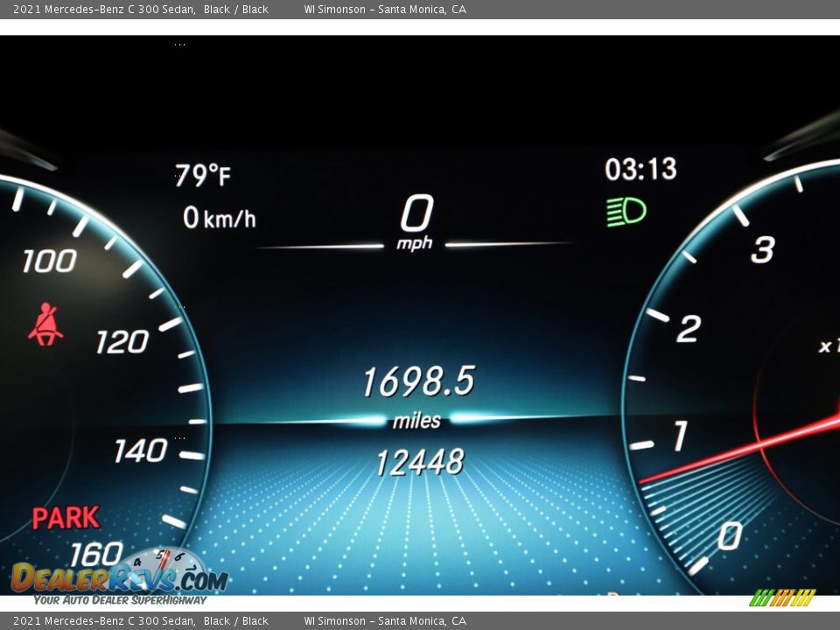The width and height of the screenshot is (840, 630).
Task: Select the green low beam headlight indicator
Action: (x=624, y=210)
